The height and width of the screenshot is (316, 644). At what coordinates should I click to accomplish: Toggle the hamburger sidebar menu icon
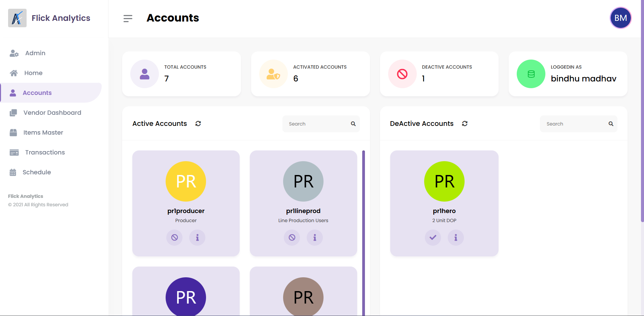click(128, 19)
